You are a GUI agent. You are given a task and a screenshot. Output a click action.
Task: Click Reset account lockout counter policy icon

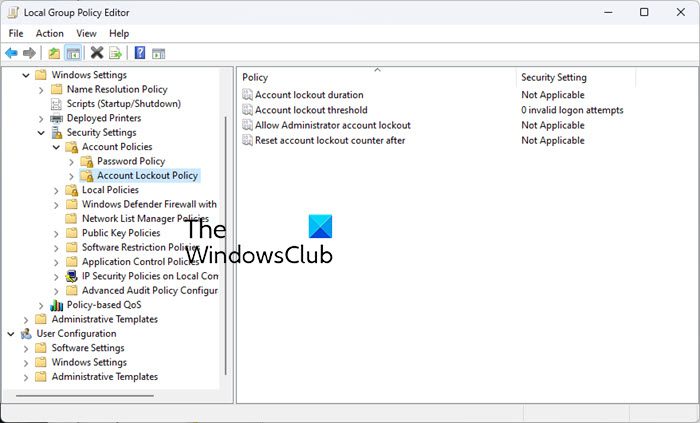click(x=247, y=140)
